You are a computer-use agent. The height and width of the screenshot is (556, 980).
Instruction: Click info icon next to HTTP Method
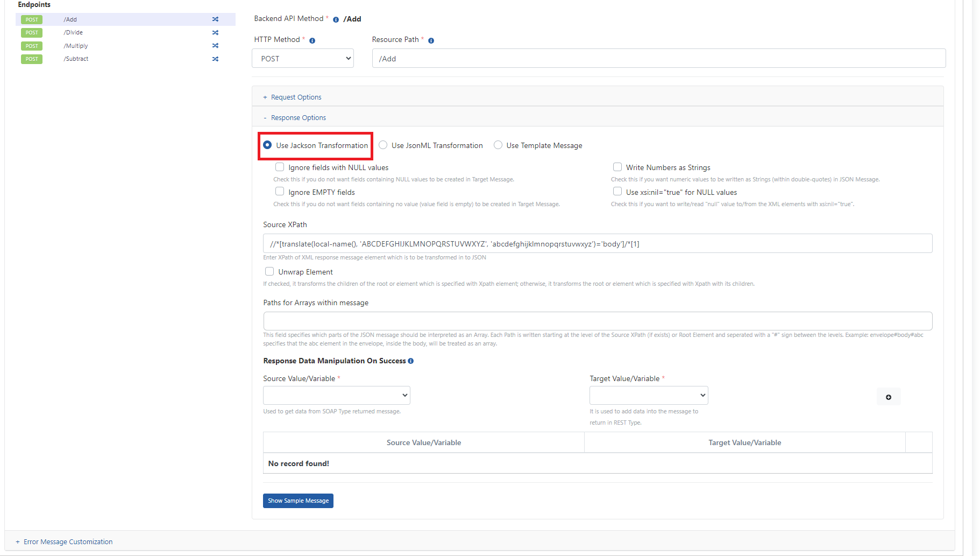coord(312,40)
